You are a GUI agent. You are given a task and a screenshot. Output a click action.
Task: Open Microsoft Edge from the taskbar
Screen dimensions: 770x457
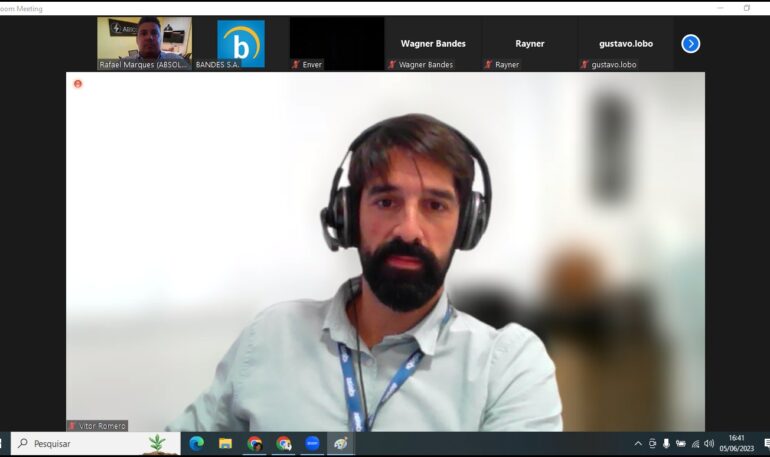pyautogui.click(x=196, y=443)
